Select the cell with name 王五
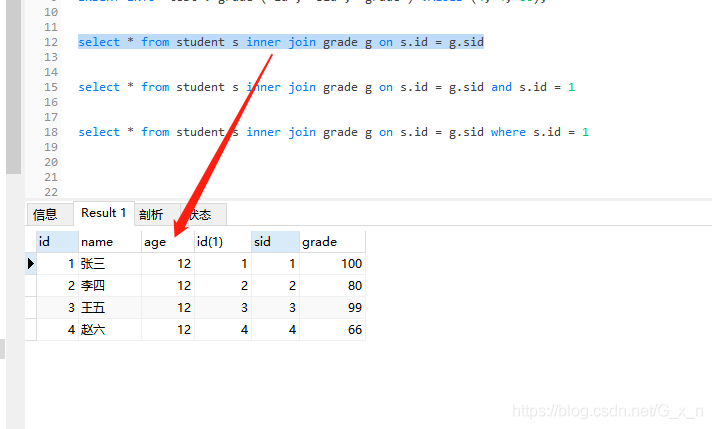This screenshot has width=712, height=429. tap(110, 307)
